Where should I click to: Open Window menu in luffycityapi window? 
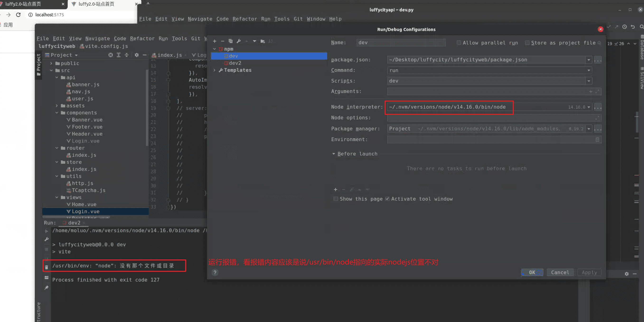pyautogui.click(x=316, y=19)
